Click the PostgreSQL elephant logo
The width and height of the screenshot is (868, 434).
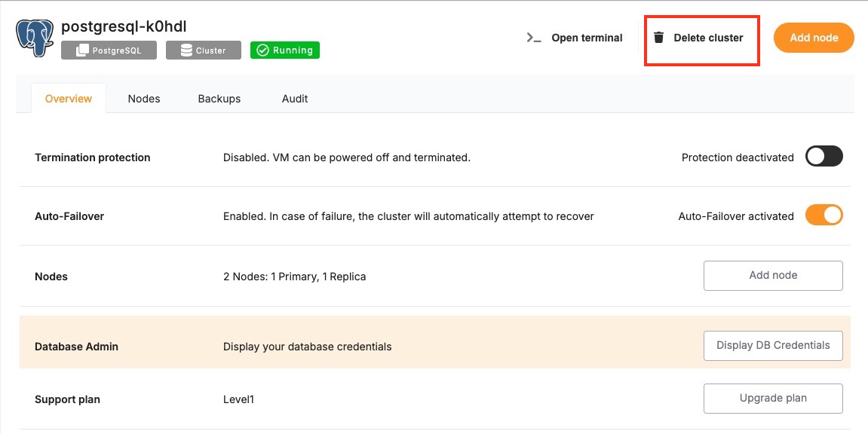click(x=34, y=38)
